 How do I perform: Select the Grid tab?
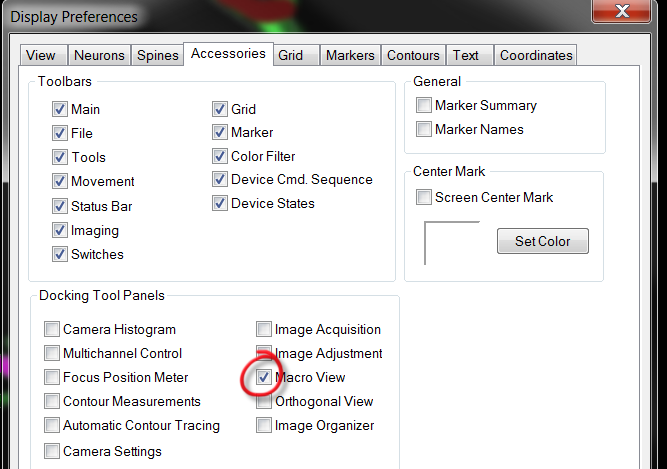pos(296,55)
